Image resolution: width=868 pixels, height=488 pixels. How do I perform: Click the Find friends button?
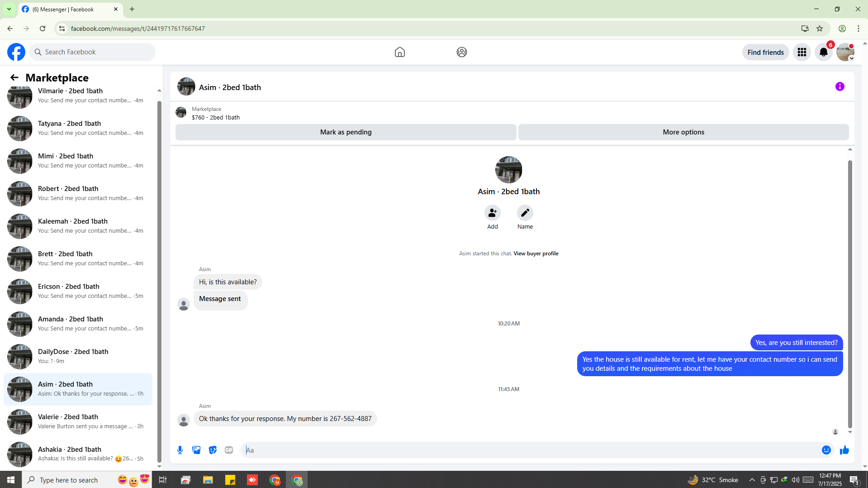pos(766,52)
